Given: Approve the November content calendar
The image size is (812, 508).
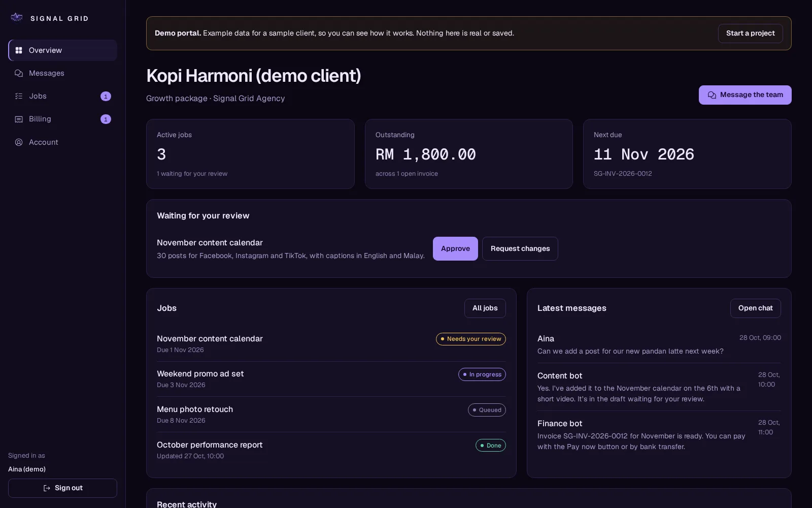Looking at the screenshot, I should pos(455,248).
